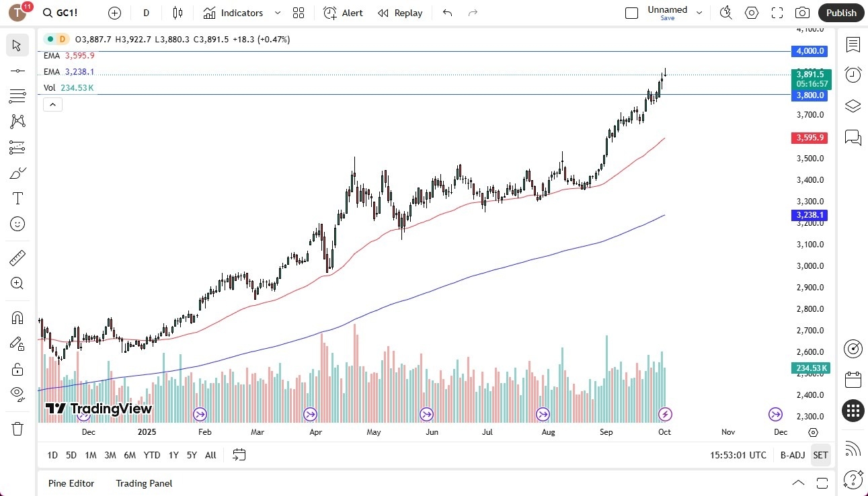
Task: Take a chart snapshot with the camera icon
Action: pyautogui.click(x=803, y=13)
